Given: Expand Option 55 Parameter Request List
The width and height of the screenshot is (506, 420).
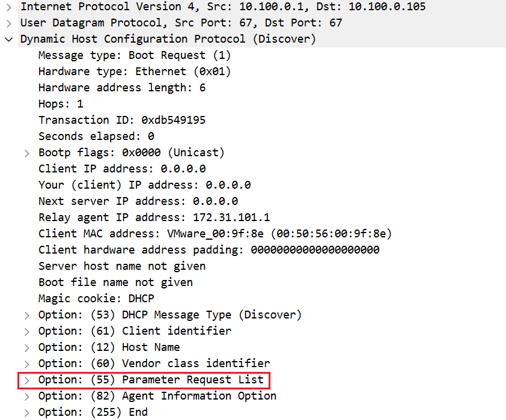Looking at the screenshot, I should click(26, 380).
